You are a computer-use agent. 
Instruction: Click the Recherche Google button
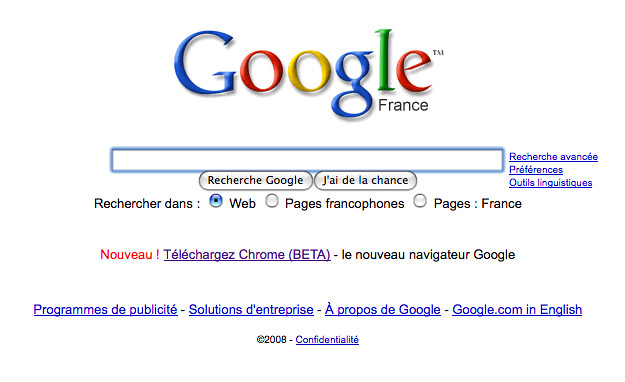(x=256, y=180)
